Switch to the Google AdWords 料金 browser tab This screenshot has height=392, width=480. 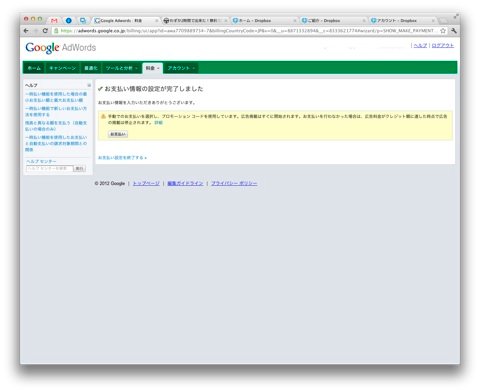coord(125,21)
